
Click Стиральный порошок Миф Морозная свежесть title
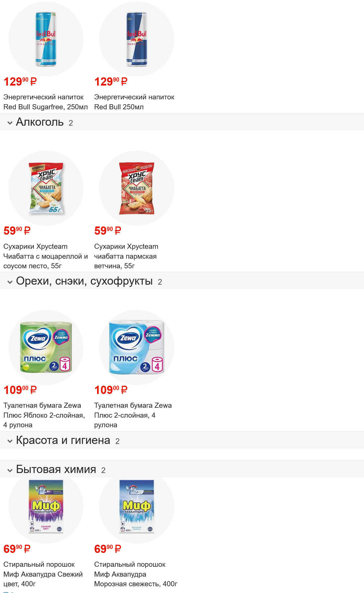pyautogui.click(x=135, y=574)
